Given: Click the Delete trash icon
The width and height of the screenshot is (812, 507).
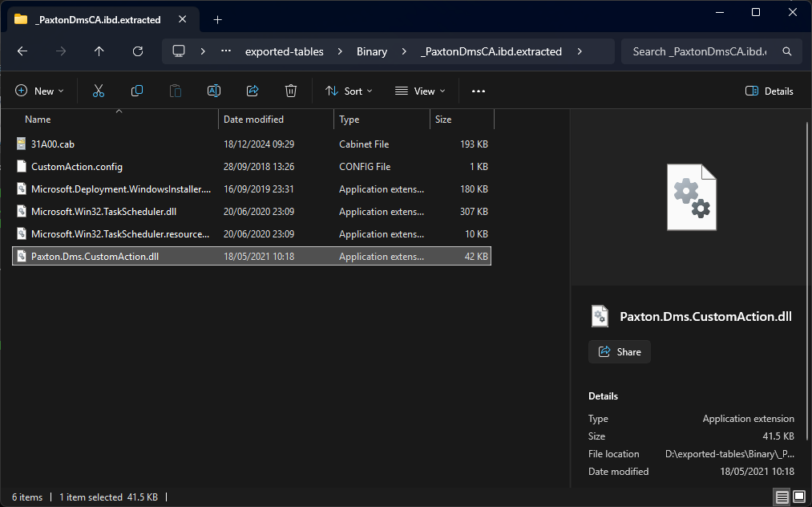Looking at the screenshot, I should click(291, 91).
